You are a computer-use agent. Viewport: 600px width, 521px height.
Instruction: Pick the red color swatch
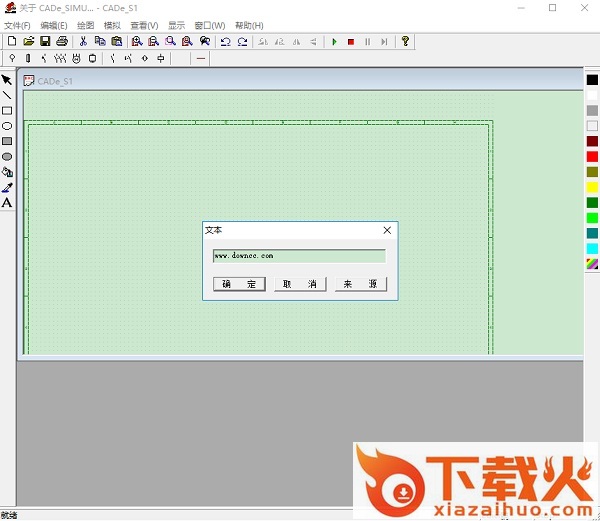coord(592,156)
